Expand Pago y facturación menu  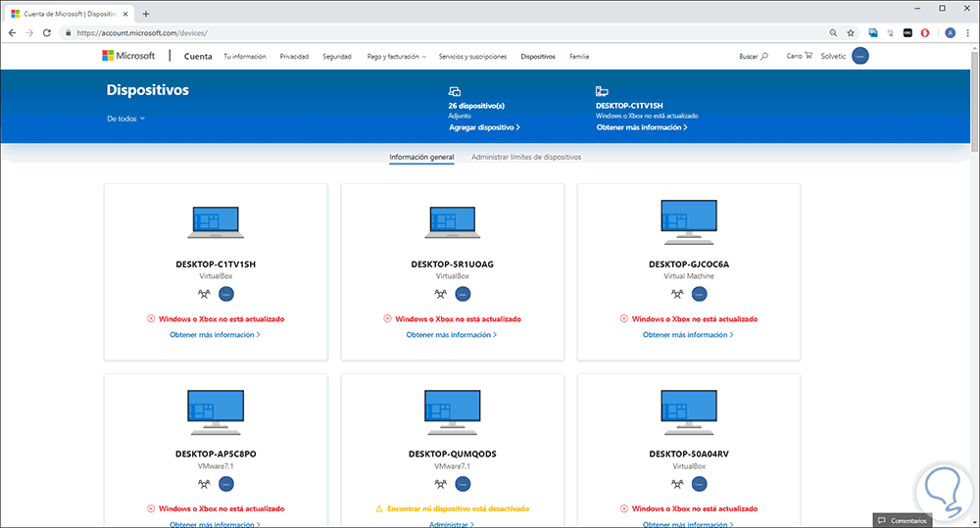click(396, 56)
